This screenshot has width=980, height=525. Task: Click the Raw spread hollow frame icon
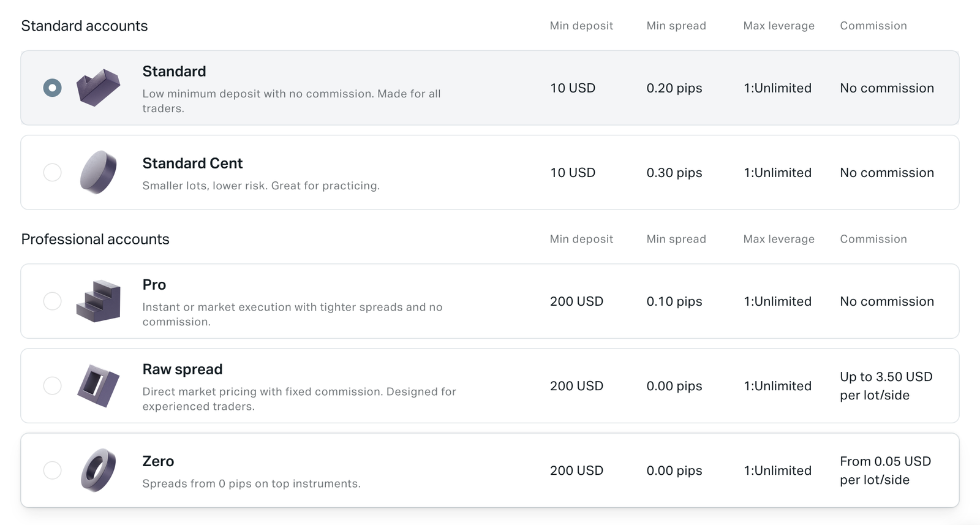point(98,385)
